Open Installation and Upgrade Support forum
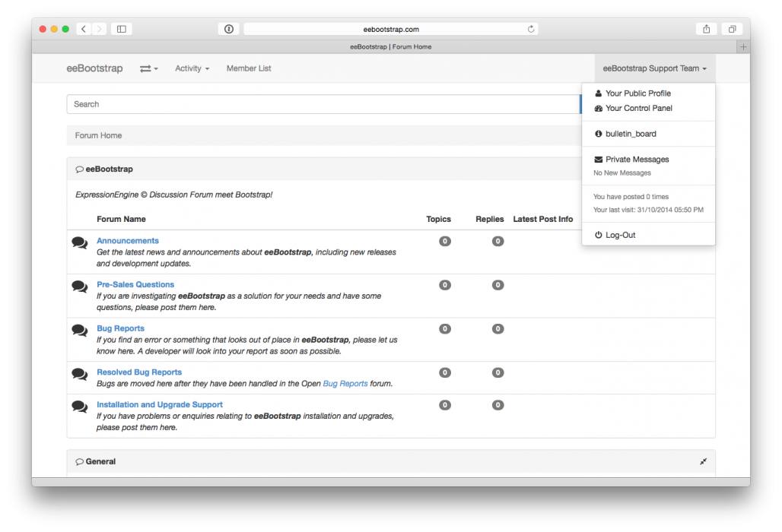 (x=160, y=404)
